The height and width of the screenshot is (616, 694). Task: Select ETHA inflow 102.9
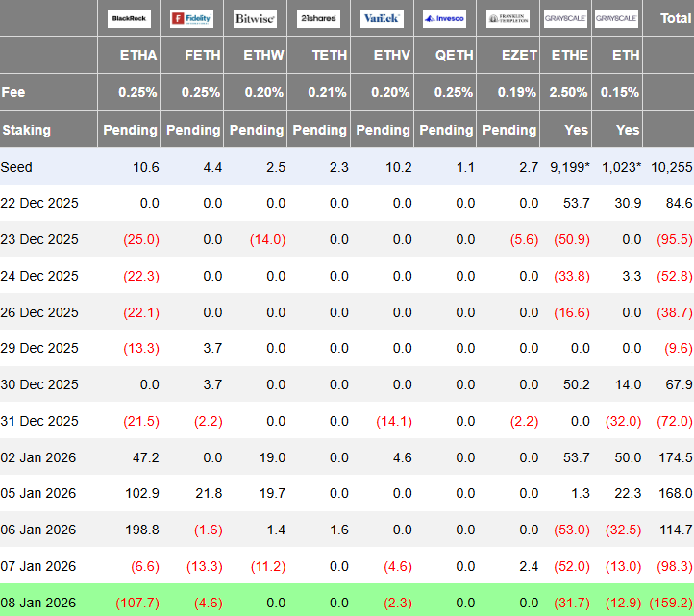point(142,493)
